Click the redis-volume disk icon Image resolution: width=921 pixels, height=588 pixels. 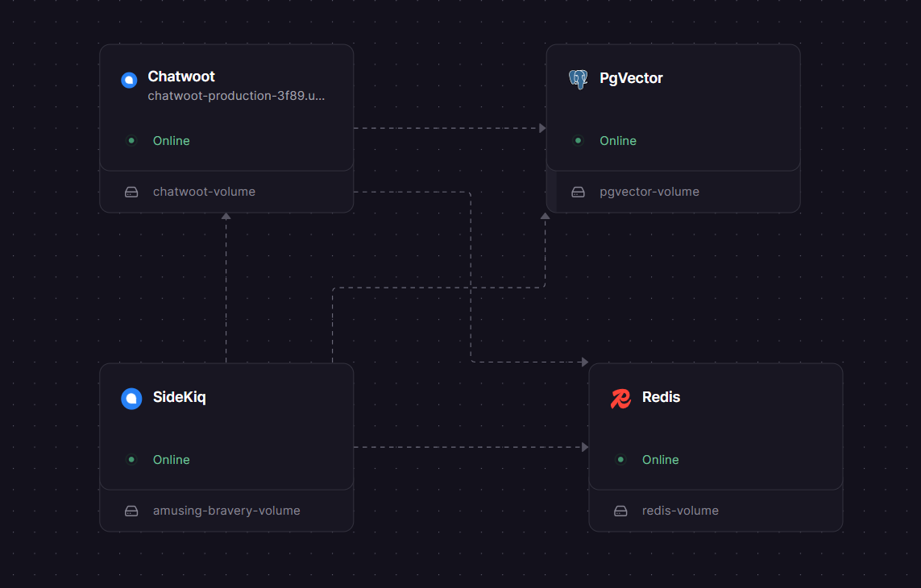[x=620, y=511]
